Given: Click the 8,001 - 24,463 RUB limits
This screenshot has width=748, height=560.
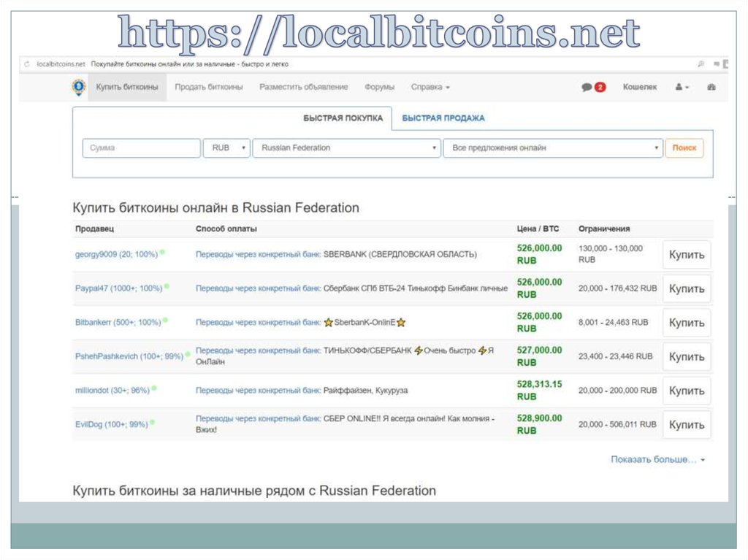Looking at the screenshot, I should 613,322.
